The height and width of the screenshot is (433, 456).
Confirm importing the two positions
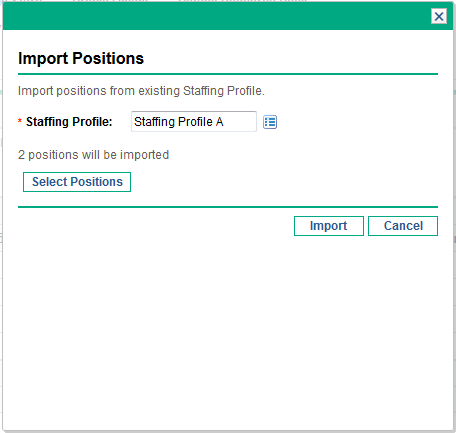pyautogui.click(x=329, y=226)
